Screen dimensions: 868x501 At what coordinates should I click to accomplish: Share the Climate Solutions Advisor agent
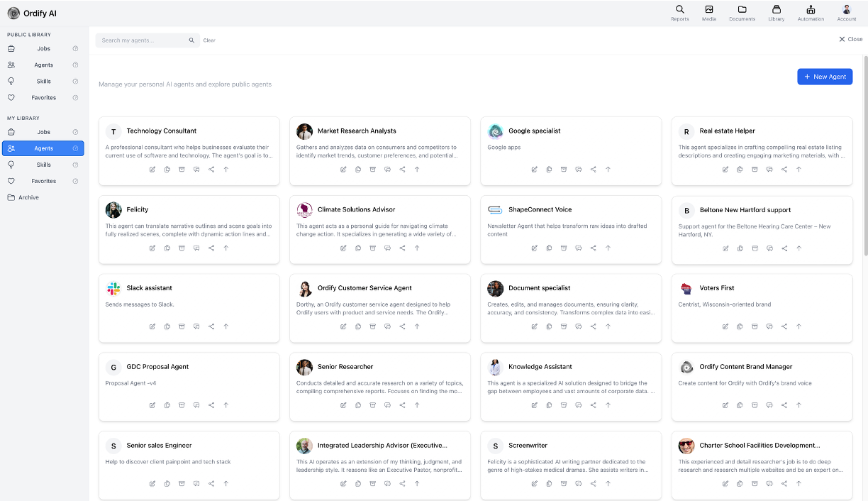click(x=402, y=248)
